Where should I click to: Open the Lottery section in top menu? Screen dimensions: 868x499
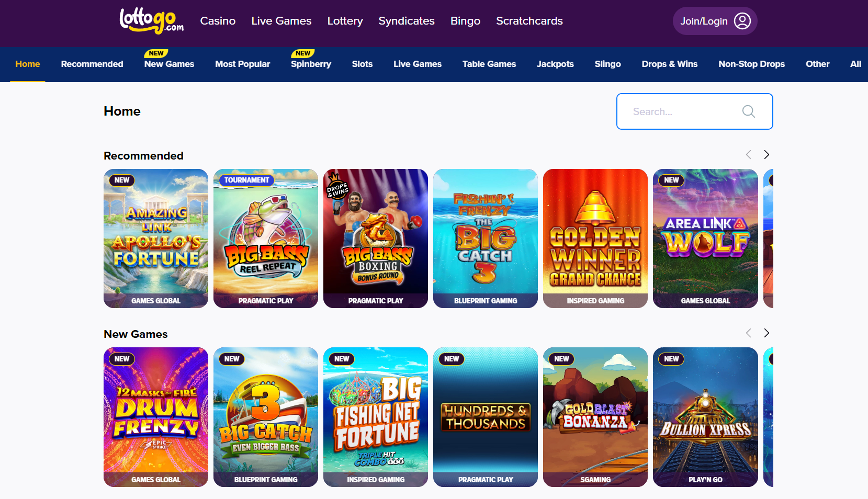tap(345, 21)
